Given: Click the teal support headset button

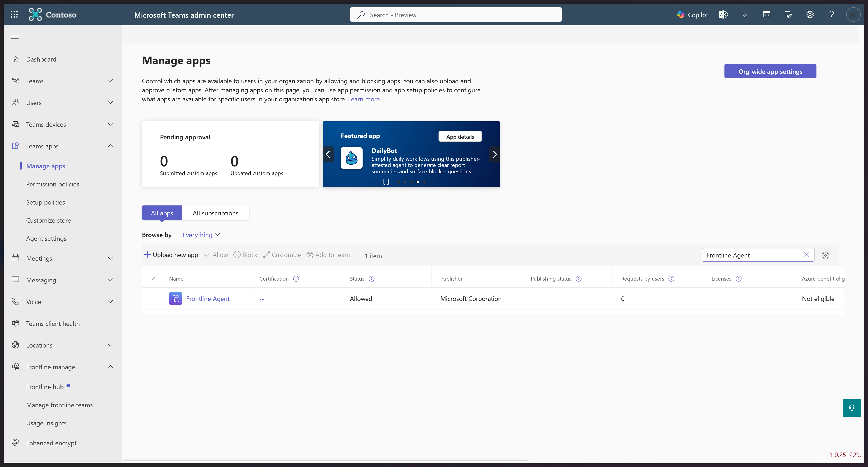Looking at the screenshot, I should click(x=851, y=408).
